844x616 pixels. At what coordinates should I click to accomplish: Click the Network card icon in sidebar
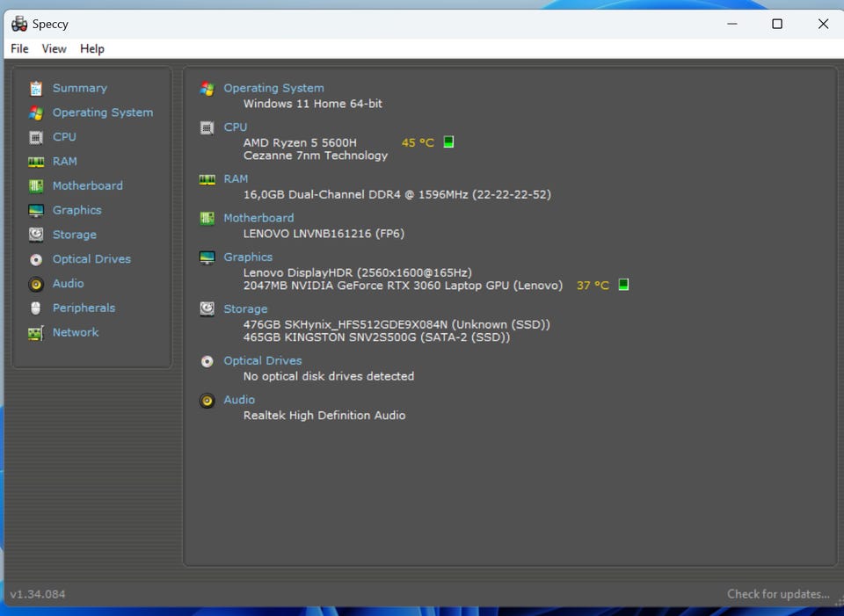pyautogui.click(x=36, y=333)
